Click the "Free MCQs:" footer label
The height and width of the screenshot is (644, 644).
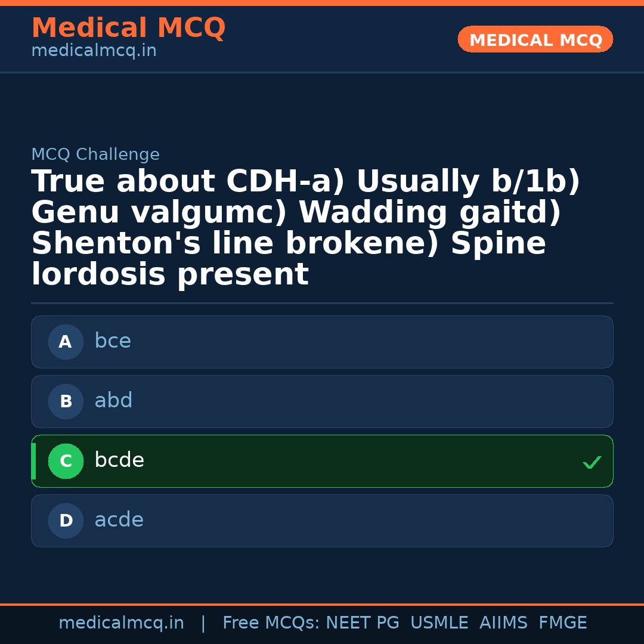tap(271, 623)
